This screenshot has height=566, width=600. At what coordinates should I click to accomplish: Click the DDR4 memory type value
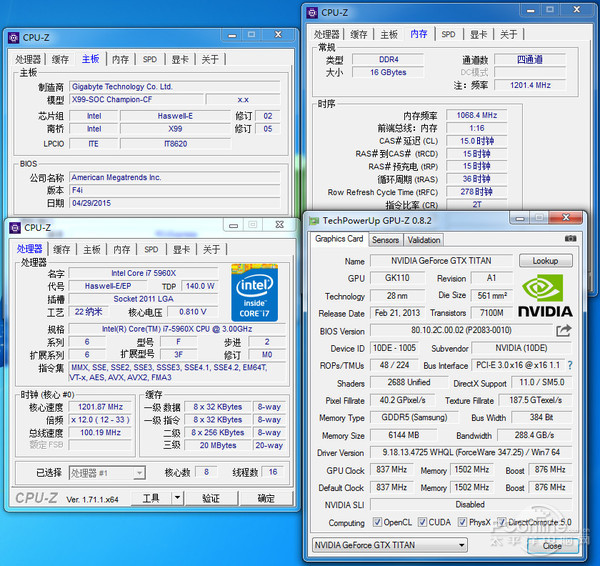click(x=388, y=59)
